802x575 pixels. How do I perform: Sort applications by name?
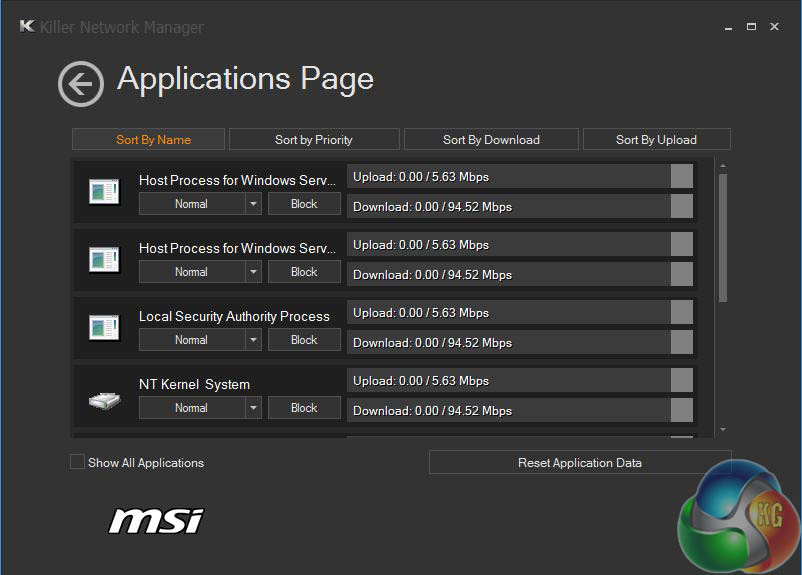coord(153,139)
